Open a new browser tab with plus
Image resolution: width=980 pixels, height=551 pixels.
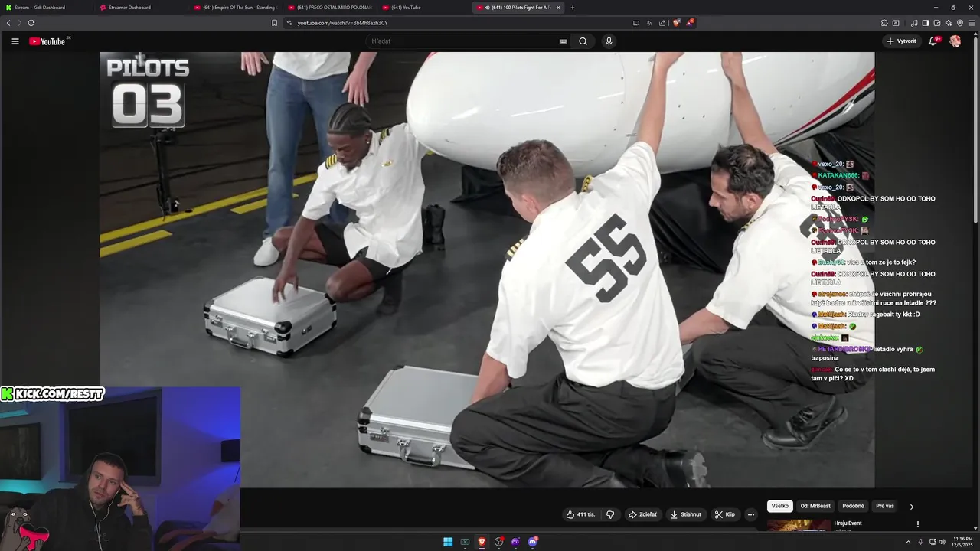click(572, 8)
